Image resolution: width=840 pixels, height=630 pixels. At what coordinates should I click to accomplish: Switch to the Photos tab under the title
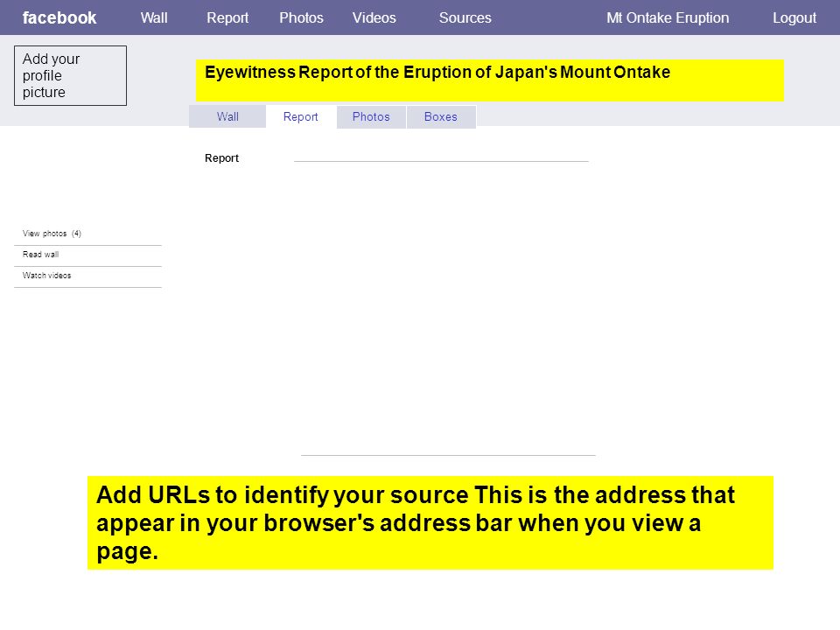click(371, 116)
